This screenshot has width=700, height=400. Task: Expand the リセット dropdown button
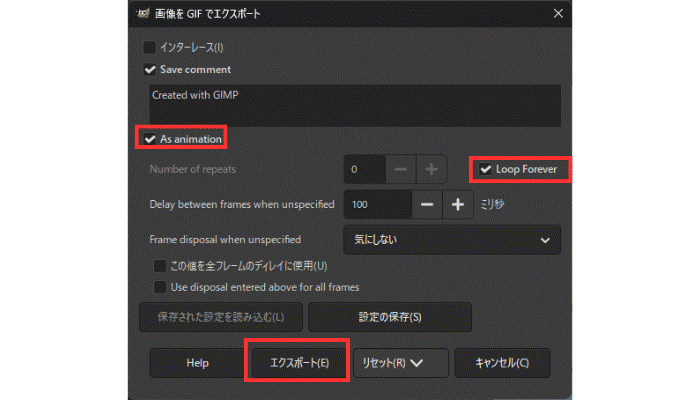click(399, 362)
